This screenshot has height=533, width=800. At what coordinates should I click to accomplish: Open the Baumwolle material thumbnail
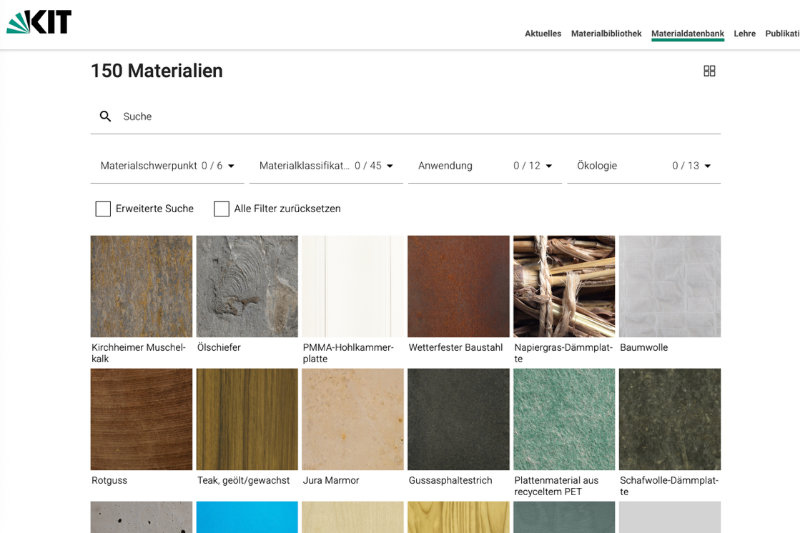pos(670,286)
